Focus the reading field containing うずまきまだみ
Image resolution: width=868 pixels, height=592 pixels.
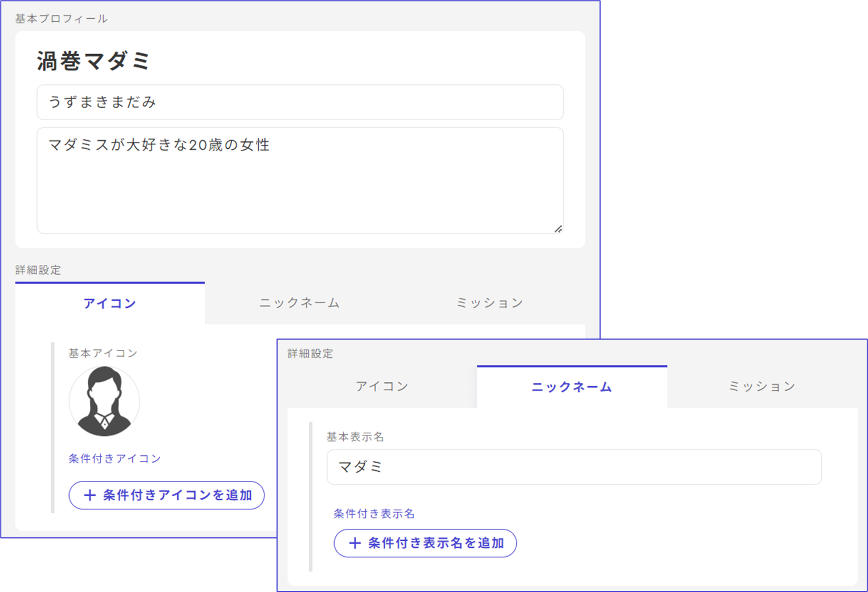[x=300, y=103]
